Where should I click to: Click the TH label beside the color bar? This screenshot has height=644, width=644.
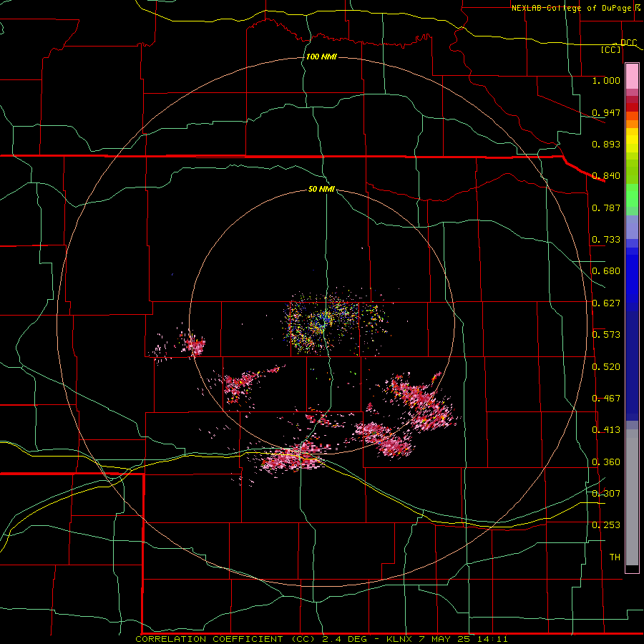[615, 557]
